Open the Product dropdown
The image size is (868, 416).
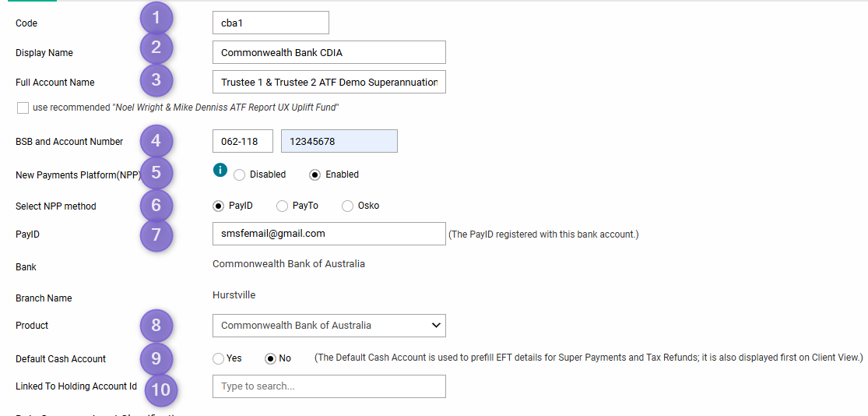(329, 325)
